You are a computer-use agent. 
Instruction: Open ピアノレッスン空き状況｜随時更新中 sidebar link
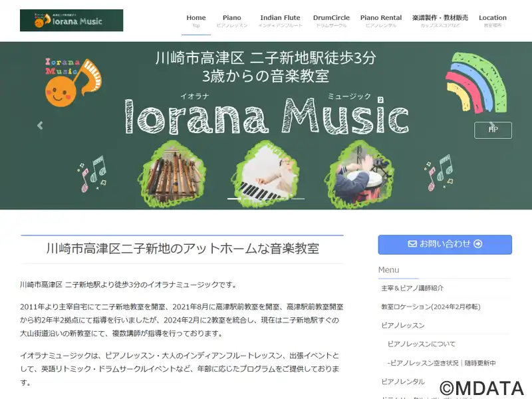tap(442, 363)
